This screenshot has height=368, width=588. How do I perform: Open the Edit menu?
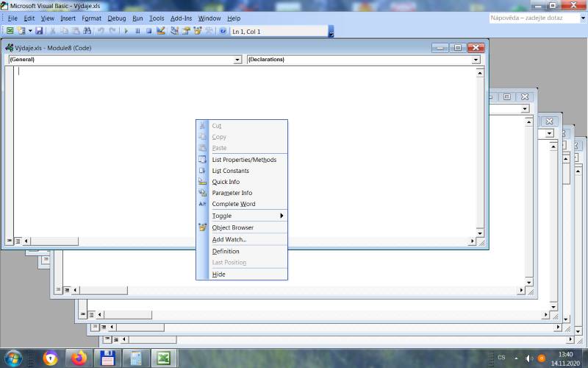29,18
